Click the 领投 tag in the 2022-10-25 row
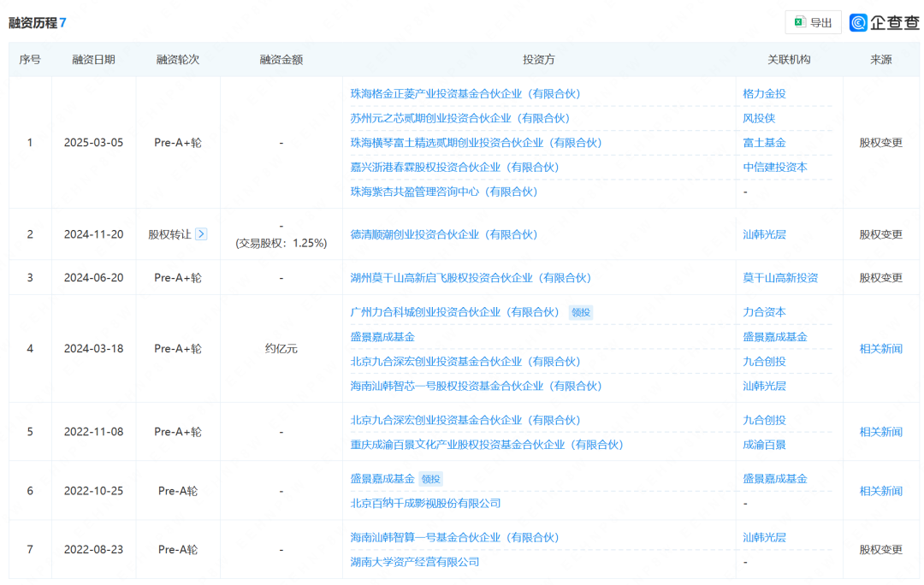The height and width of the screenshot is (585, 924). (x=430, y=479)
